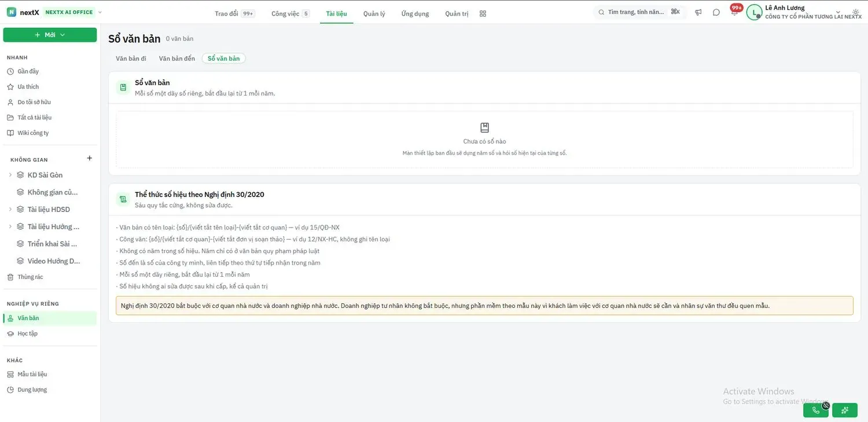868x422 pixels.
Task: Expand the Tài liệu HDSD space
Action: click(10, 209)
